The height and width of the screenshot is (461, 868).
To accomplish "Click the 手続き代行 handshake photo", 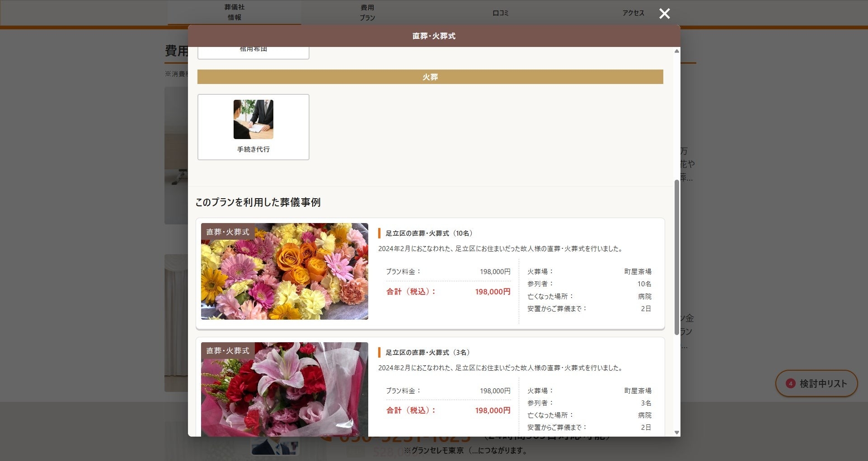I will [x=253, y=119].
